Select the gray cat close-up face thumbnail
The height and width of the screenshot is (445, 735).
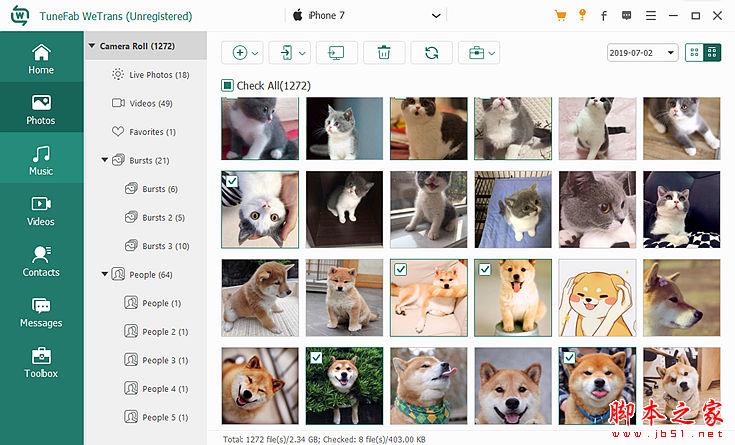click(x=597, y=210)
